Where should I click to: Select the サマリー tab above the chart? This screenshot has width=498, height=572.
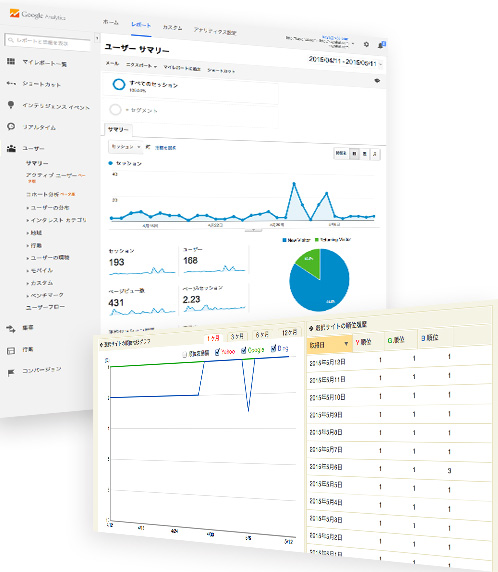118,130
